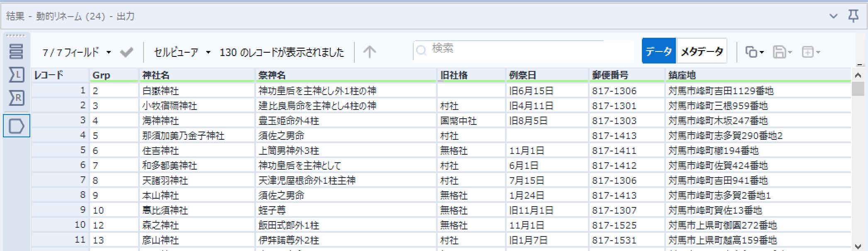Click the 郵便番号 column header
The image size is (868, 251).
610,75
